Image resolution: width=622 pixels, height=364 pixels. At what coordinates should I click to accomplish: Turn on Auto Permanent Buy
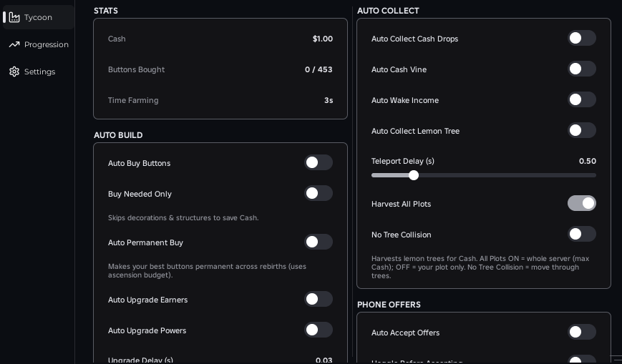point(318,242)
